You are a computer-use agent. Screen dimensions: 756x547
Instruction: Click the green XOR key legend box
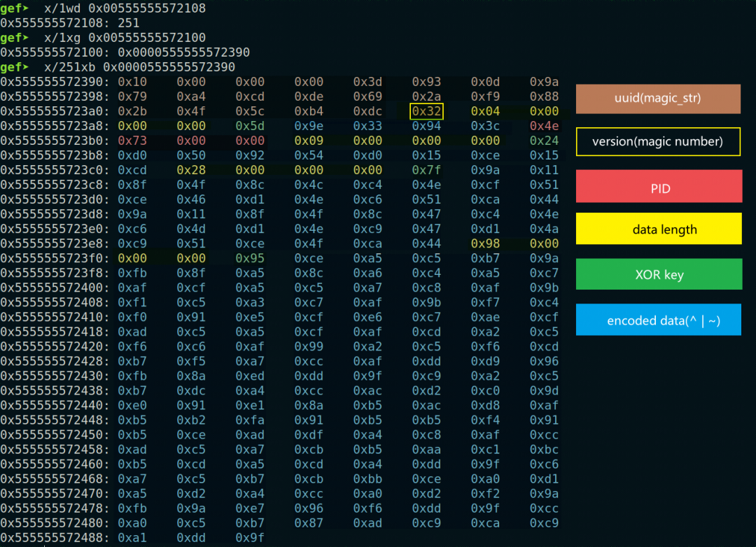(659, 274)
